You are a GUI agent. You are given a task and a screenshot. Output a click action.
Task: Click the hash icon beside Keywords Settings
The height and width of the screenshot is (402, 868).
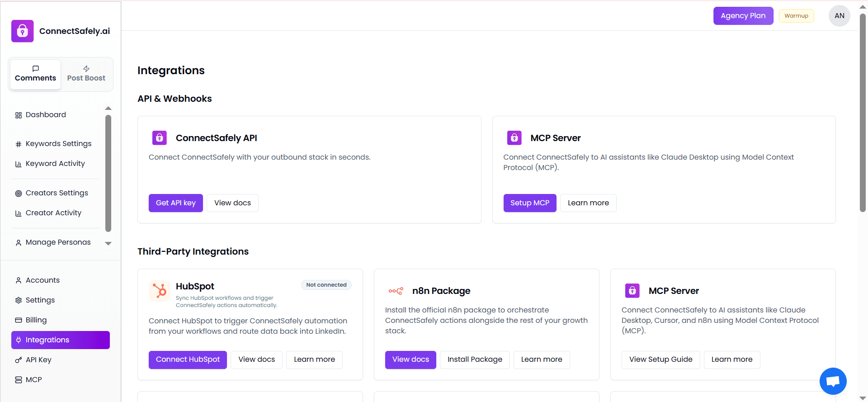[x=19, y=144]
